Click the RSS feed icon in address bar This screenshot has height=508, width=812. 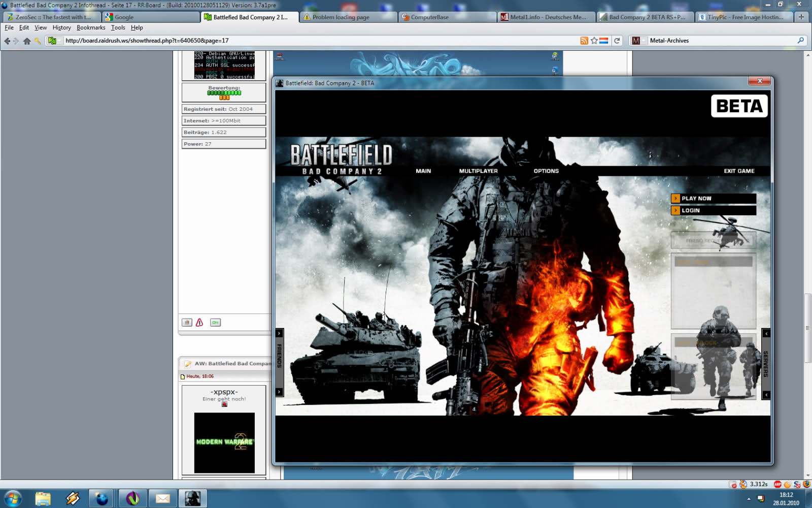tap(584, 41)
